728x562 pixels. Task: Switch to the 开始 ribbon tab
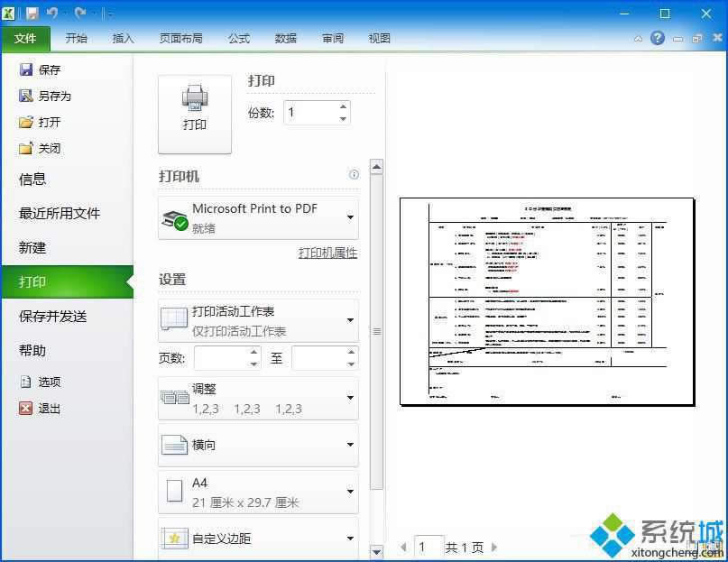tap(76, 38)
